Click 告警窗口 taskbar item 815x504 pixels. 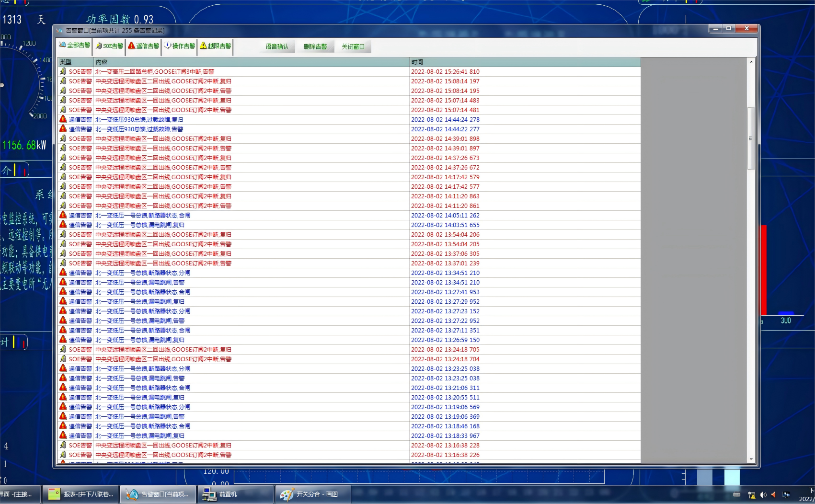158,494
